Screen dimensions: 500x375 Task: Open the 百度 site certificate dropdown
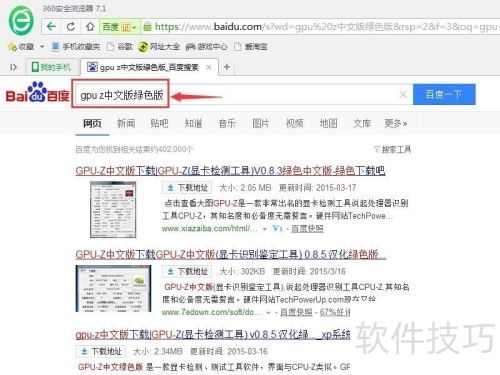click(x=119, y=27)
